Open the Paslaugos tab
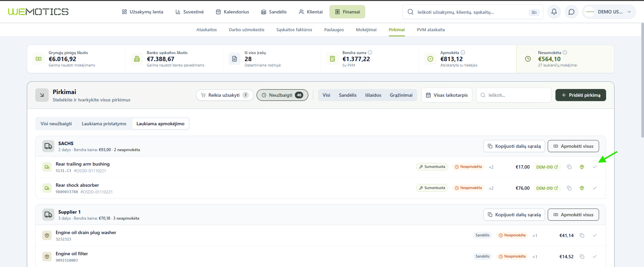 [x=334, y=30]
